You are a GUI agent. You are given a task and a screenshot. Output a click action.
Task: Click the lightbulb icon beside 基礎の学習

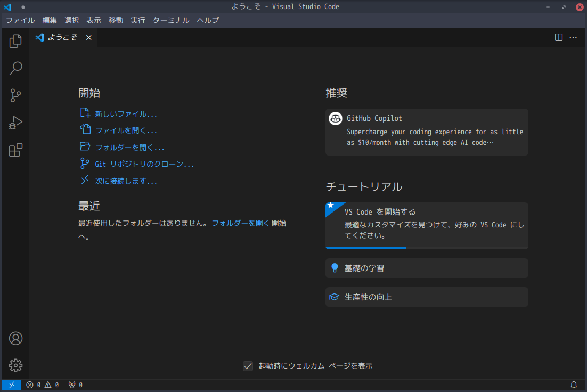click(335, 268)
